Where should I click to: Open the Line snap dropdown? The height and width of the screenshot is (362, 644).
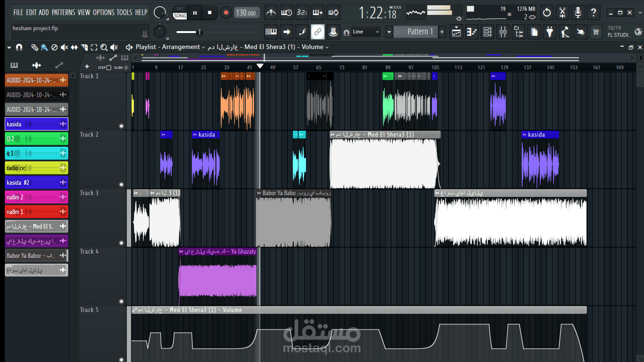pyautogui.click(x=368, y=32)
